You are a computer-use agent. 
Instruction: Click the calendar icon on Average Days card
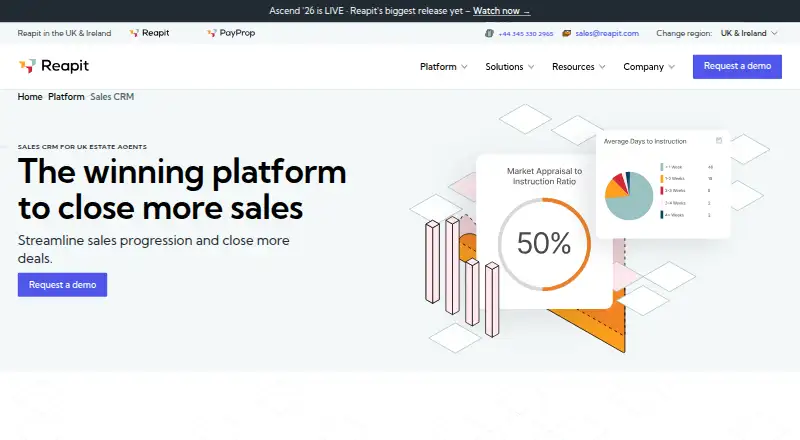pos(719,140)
